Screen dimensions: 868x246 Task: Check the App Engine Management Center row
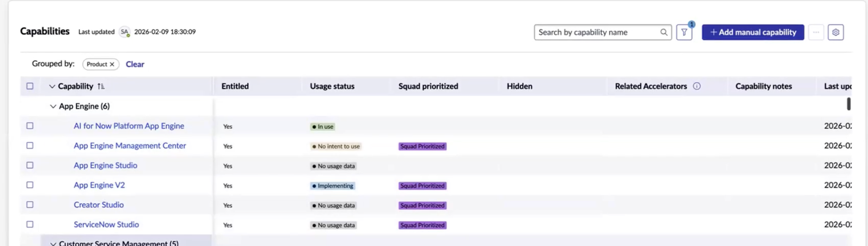tap(30, 145)
